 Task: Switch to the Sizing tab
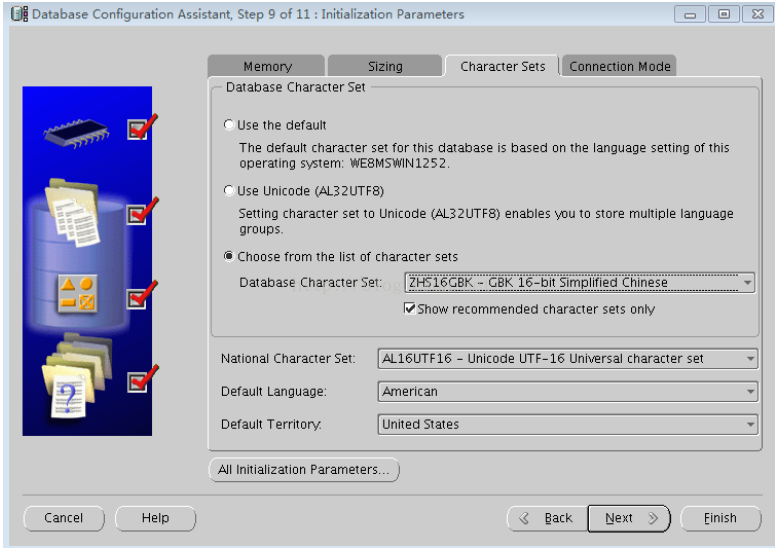click(x=385, y=66)
